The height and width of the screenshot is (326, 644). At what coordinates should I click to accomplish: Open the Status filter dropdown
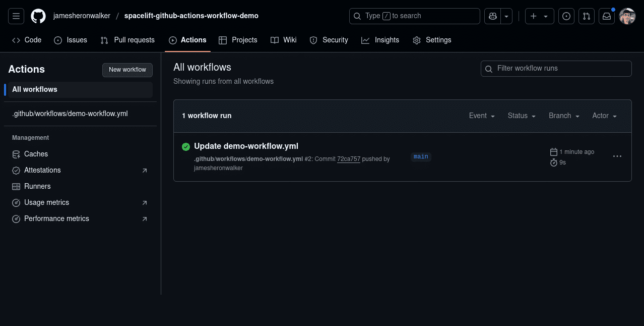pos(521,116)
